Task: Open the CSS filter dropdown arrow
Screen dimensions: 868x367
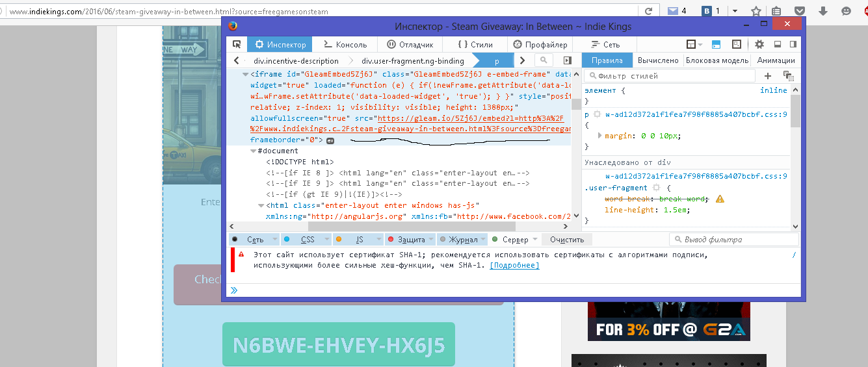Action: coord(328,240)
